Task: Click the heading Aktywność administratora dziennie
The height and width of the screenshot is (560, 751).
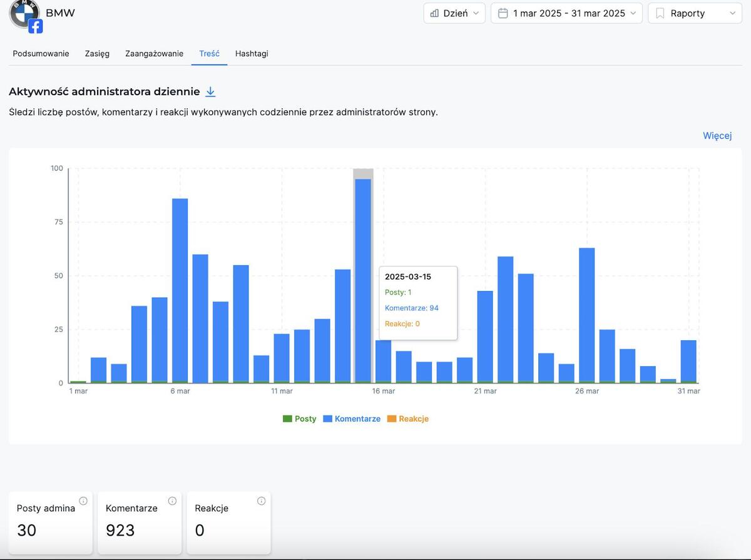Action: pos(105,92)
